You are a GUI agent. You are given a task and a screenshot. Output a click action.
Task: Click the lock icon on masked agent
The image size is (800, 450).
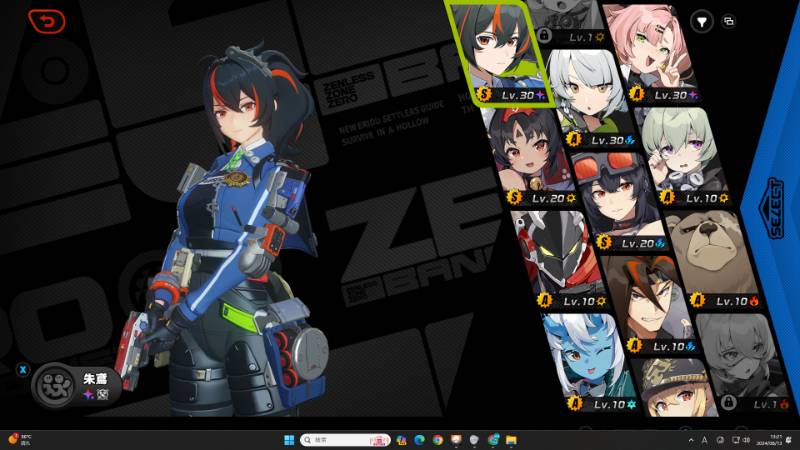729,403
